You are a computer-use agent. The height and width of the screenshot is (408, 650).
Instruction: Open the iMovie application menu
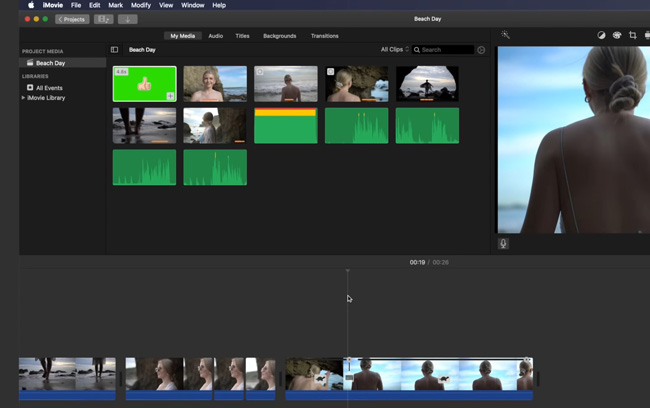click(53, 5)
